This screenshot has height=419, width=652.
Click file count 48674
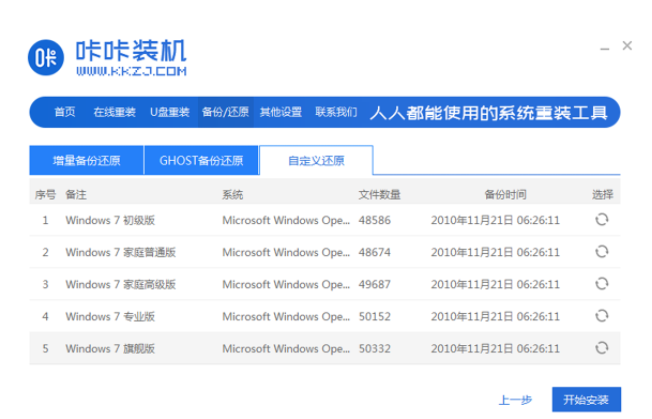[375, 252]
